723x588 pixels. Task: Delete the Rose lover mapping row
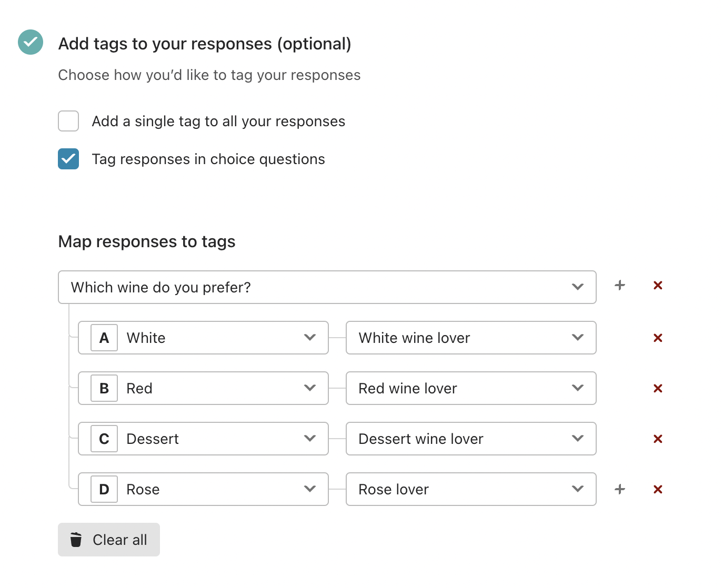click(x=658, y=489)
